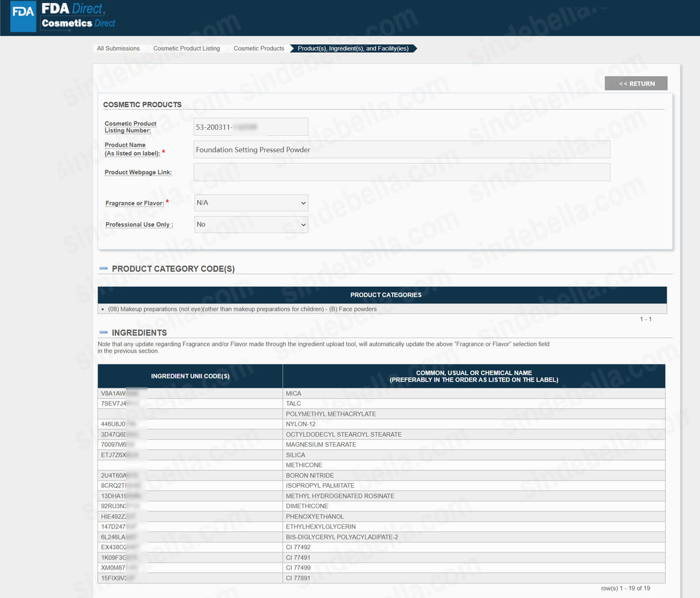The height and width of the screenshot is (598, 700).
Task: Click the Cosmetics Direct header title
Action: (x=78, y=23)
